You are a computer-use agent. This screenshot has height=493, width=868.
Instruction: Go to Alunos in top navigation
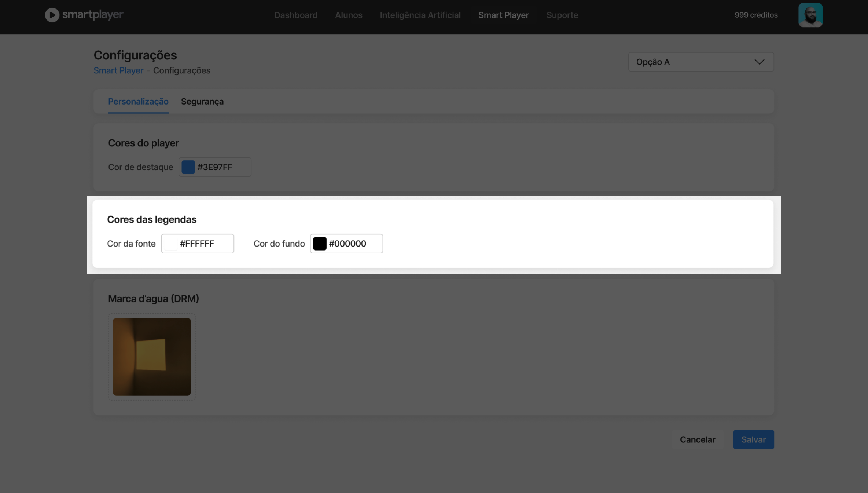tap(348, 15)
